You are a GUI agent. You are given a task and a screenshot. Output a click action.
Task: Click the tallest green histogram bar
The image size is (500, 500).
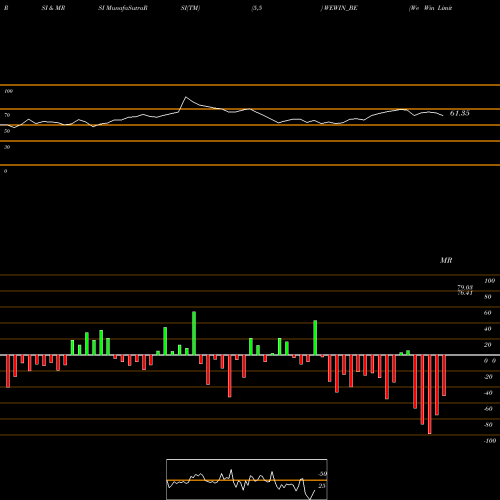(x=194, y=333)
